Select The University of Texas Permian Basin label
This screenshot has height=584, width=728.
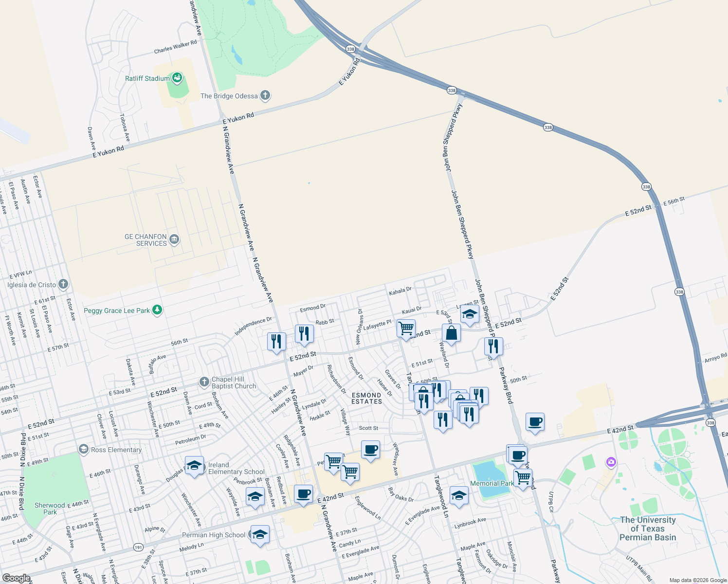coord(648,529)
